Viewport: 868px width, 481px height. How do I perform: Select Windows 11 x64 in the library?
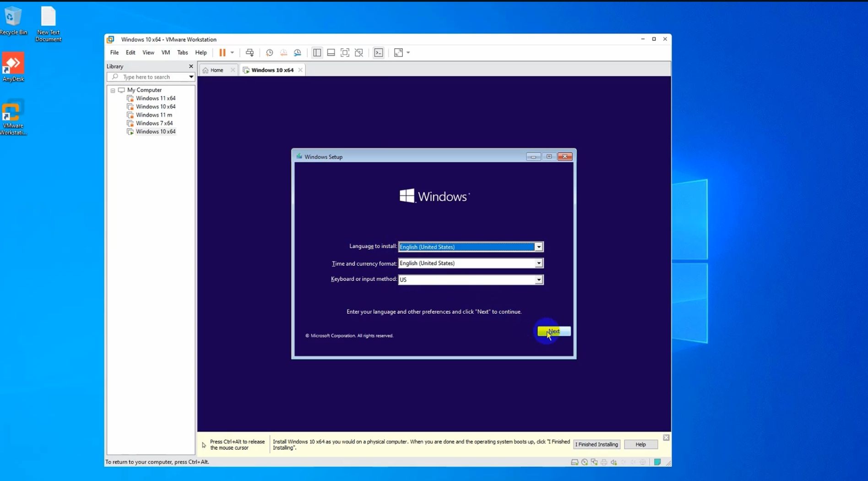pyautogui.click(x=155, y=98)
